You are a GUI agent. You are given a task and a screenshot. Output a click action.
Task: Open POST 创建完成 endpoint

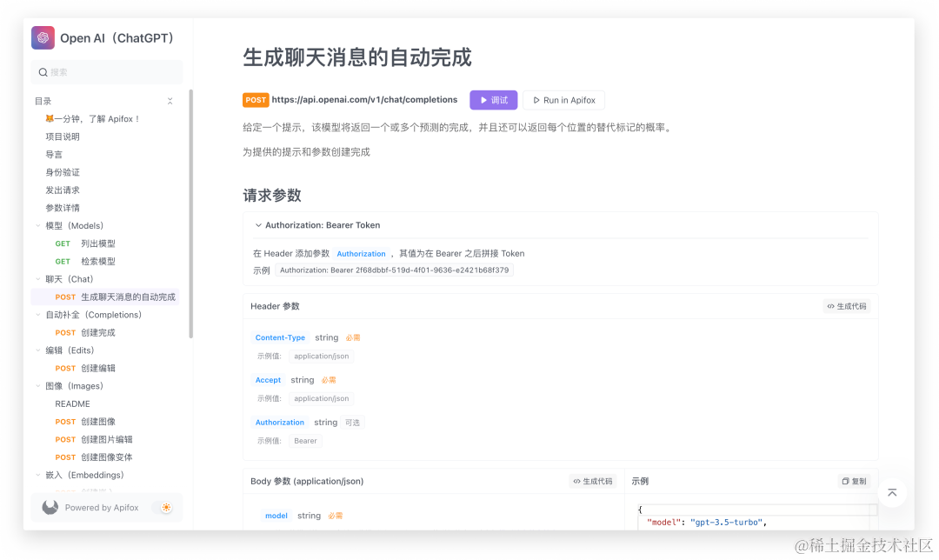click(x=106, y=332)
